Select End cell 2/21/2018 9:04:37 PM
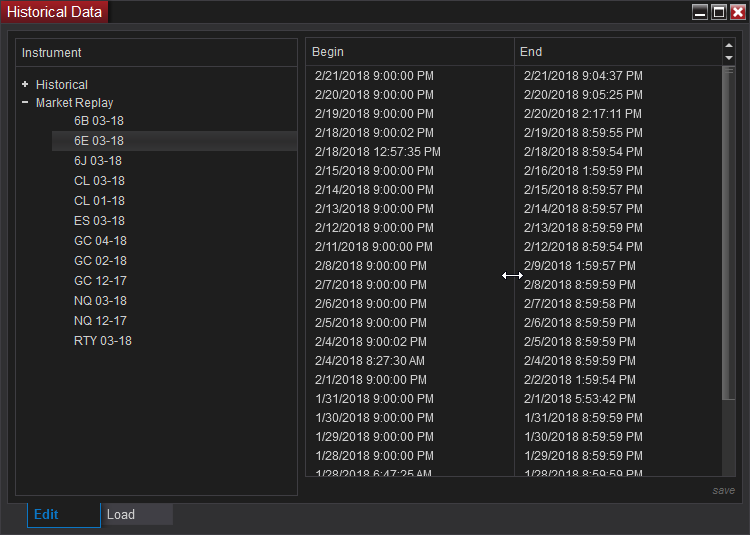 [583, 76]
